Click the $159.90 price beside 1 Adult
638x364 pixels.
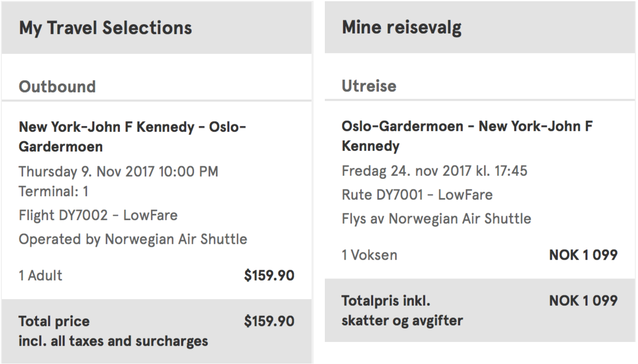(x=269, y=275)
